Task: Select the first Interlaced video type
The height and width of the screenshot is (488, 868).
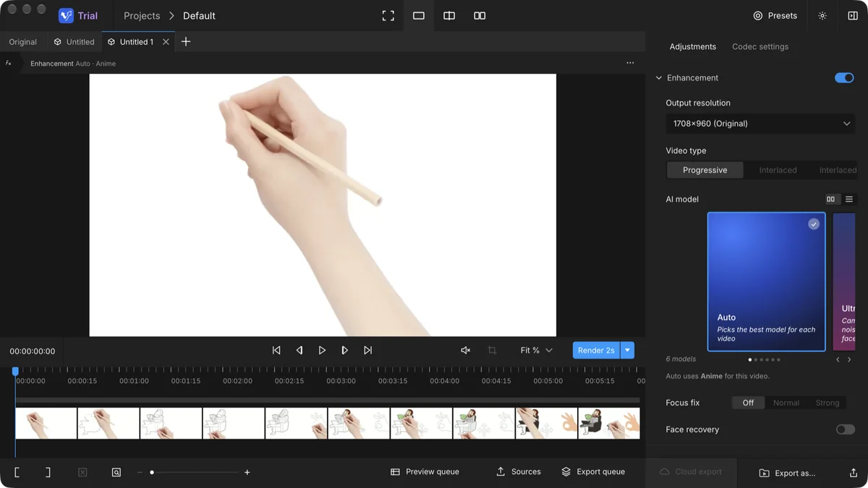Action: pyautogui.click(x=778, y=170)
